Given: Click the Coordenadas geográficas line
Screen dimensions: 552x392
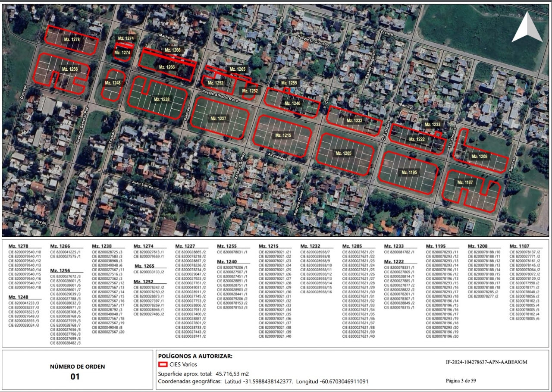Looking at the screenshot, I should (263, 382).
